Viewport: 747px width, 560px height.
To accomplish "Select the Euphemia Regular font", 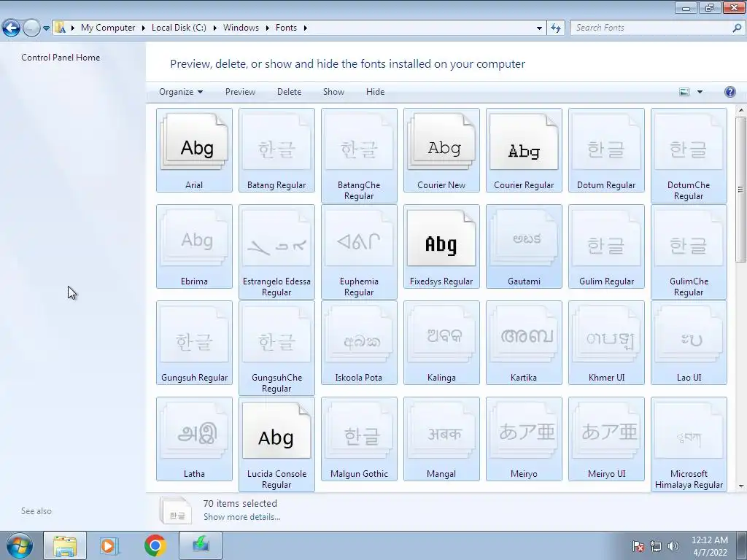I will [x=359, y=252].
